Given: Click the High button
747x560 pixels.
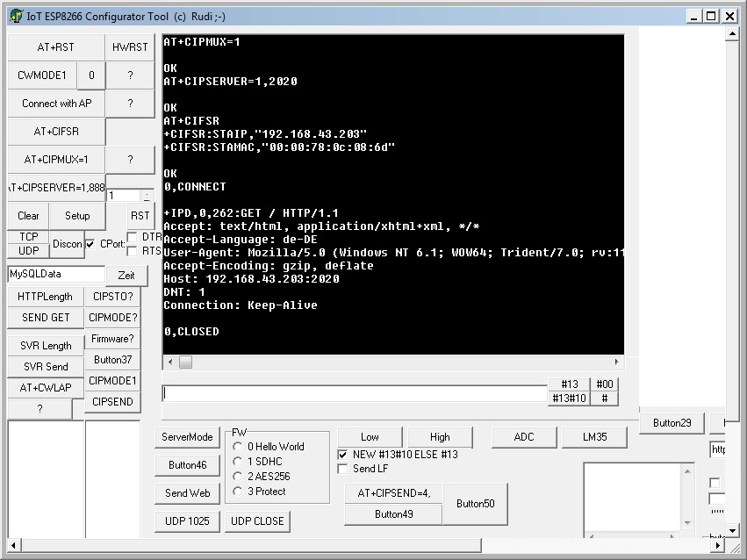Looking at the screenshot, I should pos(440,437).
